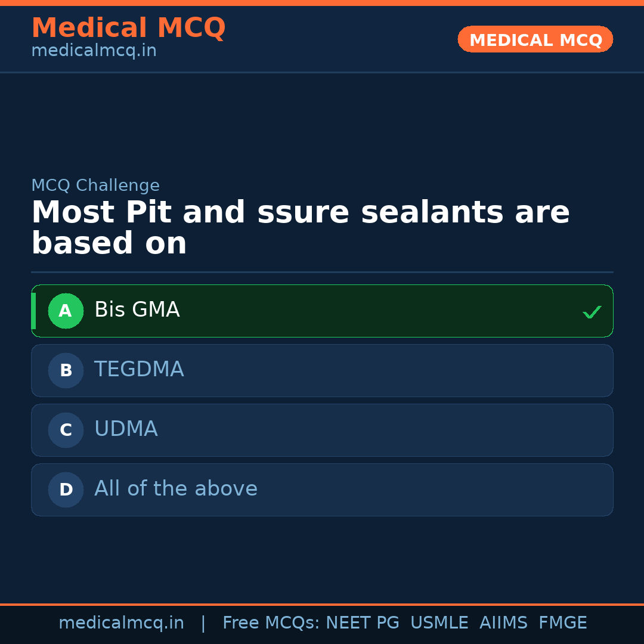Click the orange MEDICAL MCQ badge

[x=535, y=39]
